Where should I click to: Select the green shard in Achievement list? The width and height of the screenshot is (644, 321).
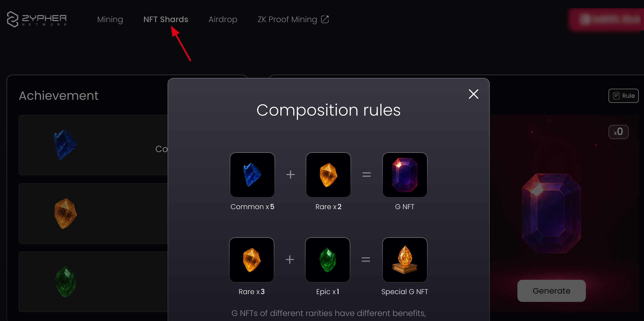[65, 282]
